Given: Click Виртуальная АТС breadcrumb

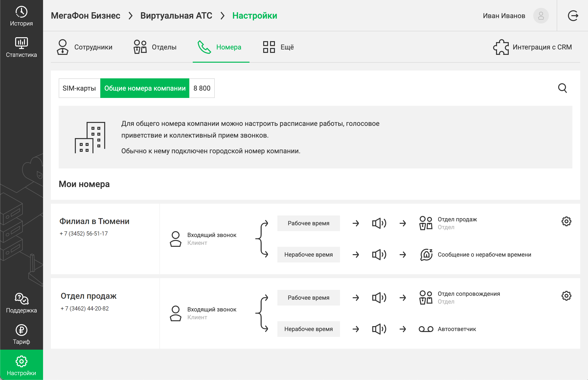Looking at the screenshot, I should pyautogui.click(x=176, y=15).
